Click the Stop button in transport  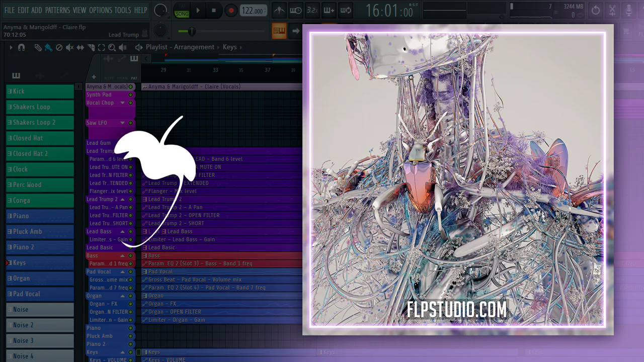[214, 10]
